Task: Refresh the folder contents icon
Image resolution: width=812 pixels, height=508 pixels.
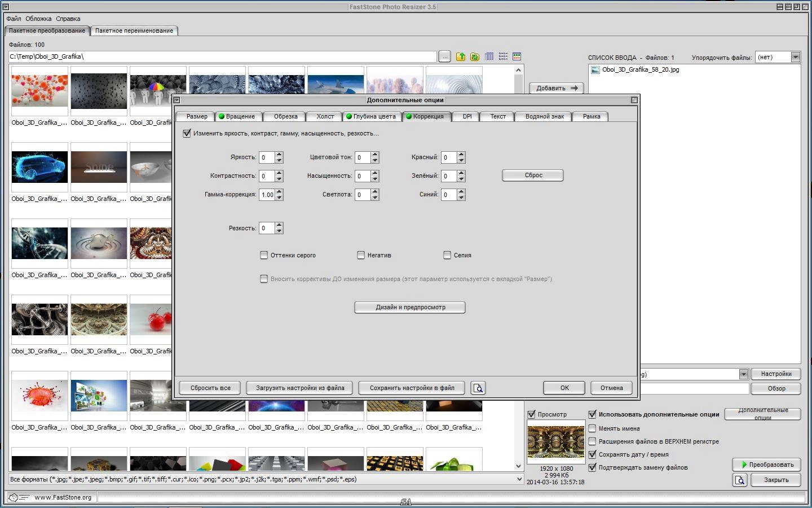Action: pyautogui.click(x=475, y=56)
